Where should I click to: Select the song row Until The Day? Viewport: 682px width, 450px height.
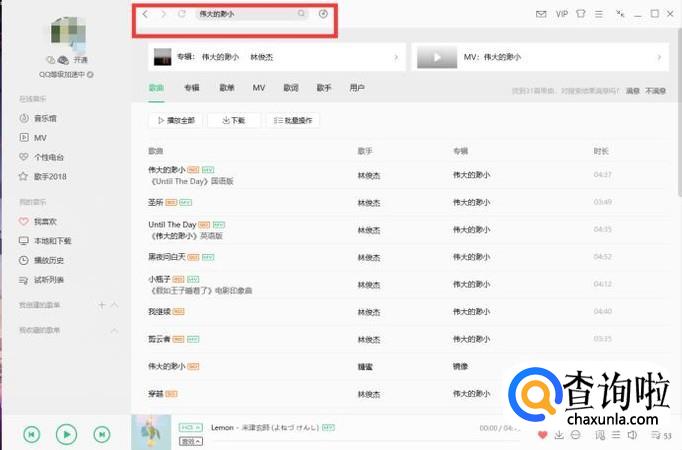coord(408,230)
